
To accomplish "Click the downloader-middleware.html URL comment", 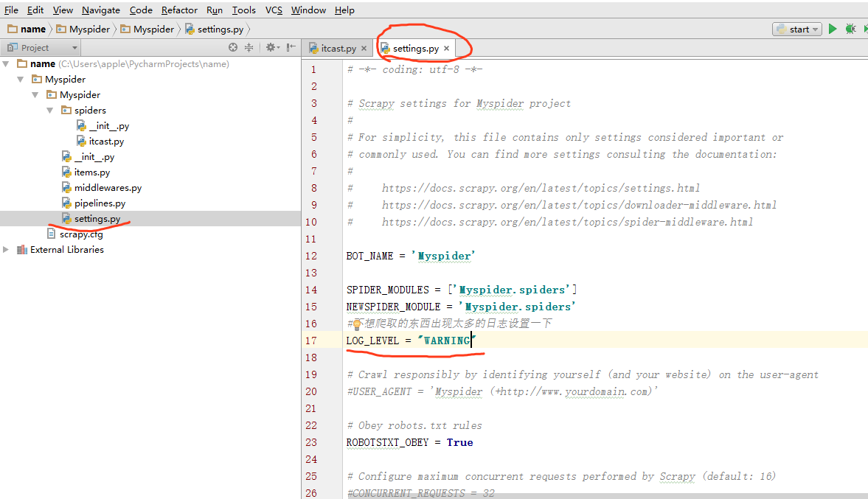I will coord(579,205).
